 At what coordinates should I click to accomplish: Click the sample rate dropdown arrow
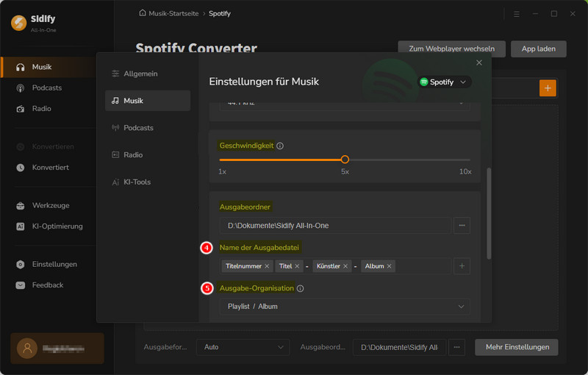click(462, 103)
